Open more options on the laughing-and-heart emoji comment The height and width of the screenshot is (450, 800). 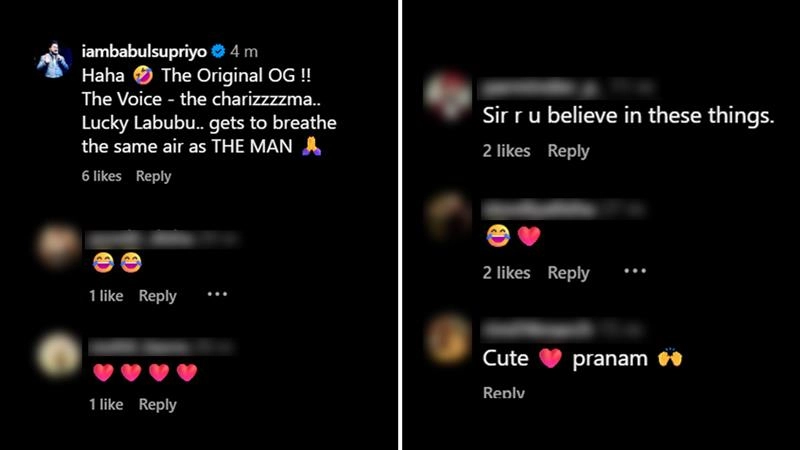[x=635, y=271]
